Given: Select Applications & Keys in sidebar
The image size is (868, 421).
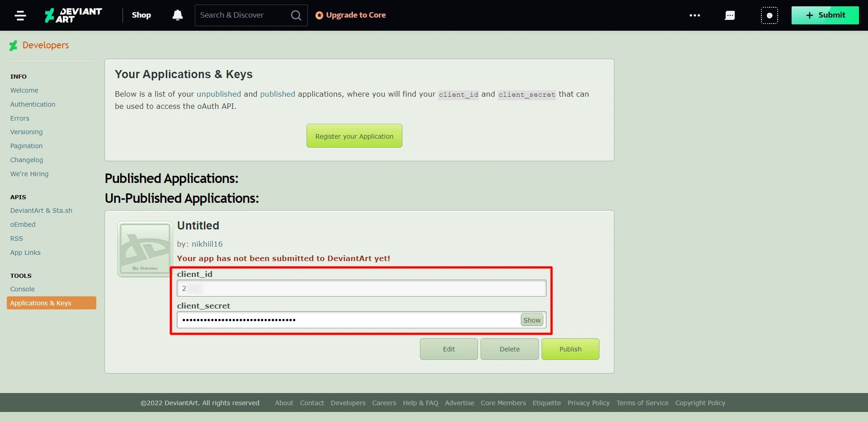Looking at the screenshot, I should pos(41,303).
